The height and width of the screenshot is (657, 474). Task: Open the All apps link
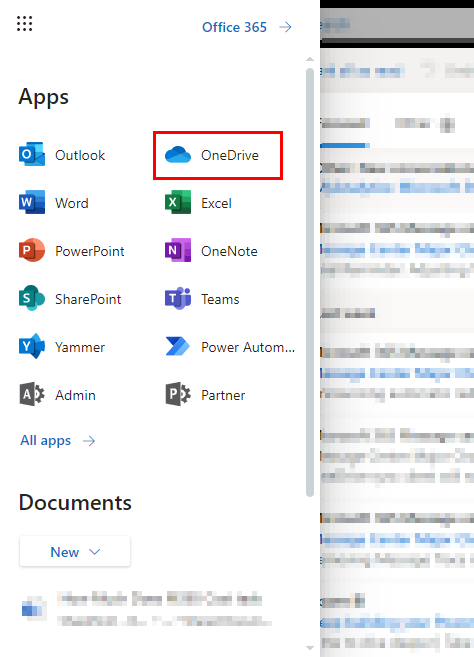click(x=46, y=440)
